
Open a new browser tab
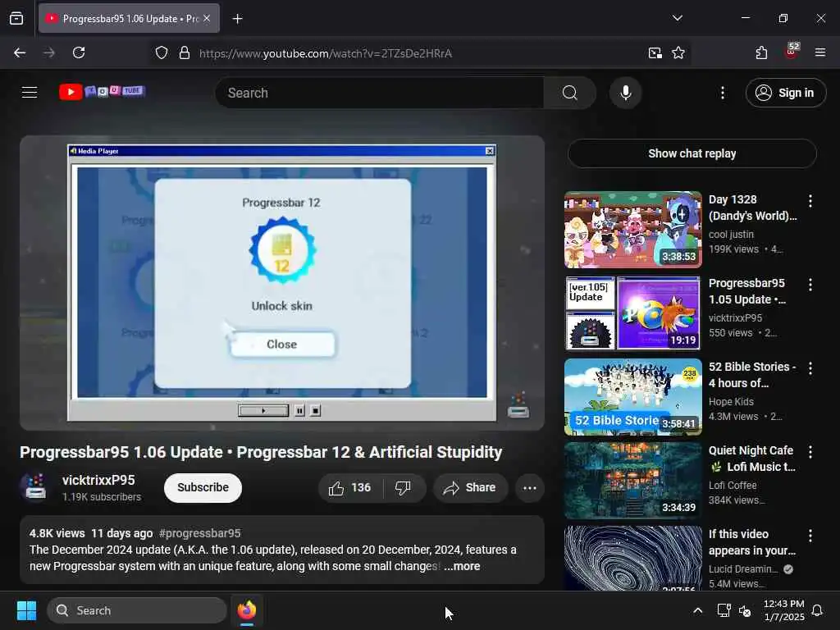(237, 19)
